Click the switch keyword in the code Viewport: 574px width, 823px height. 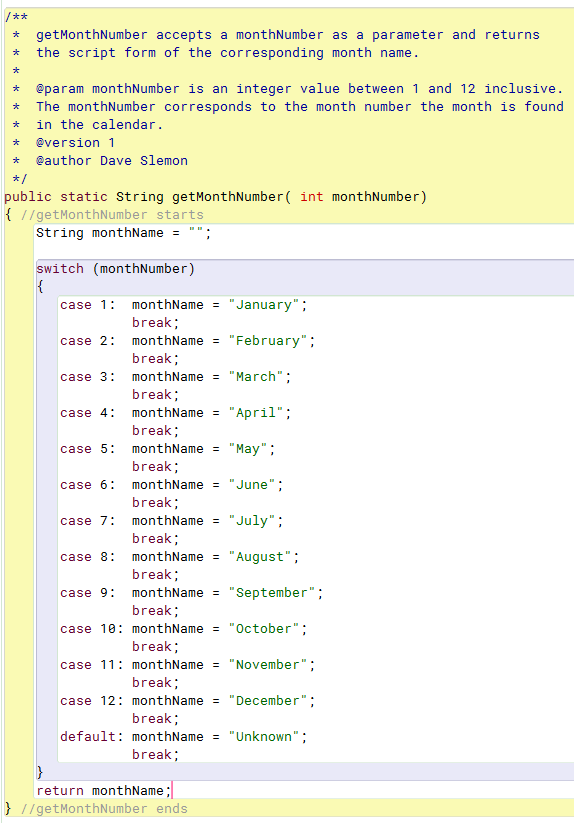60,269
